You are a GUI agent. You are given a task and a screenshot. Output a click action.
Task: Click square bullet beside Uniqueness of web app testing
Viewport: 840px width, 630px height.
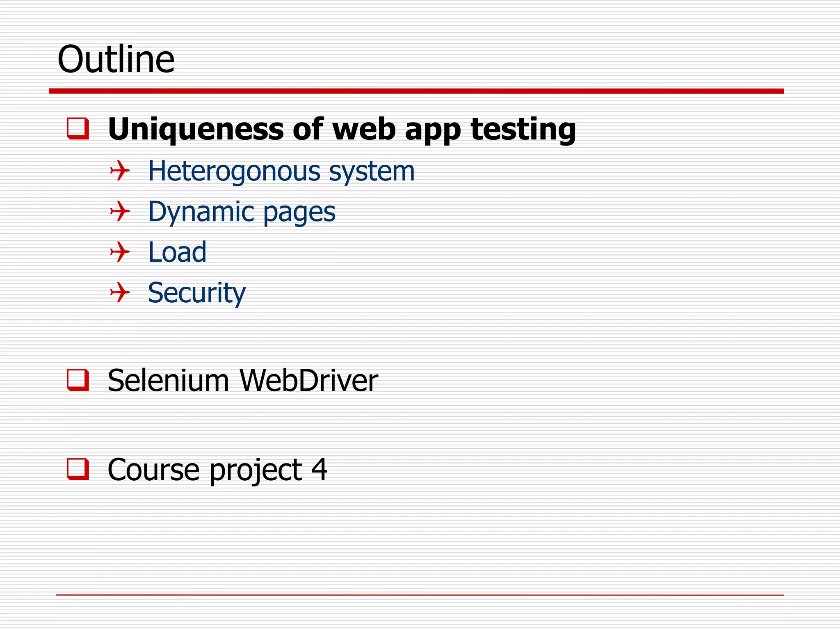pos(78,129)
